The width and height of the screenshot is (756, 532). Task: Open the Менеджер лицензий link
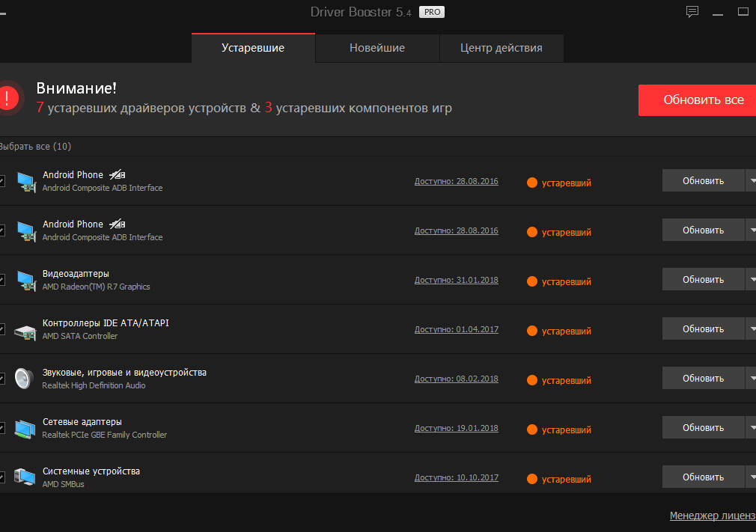713,516
